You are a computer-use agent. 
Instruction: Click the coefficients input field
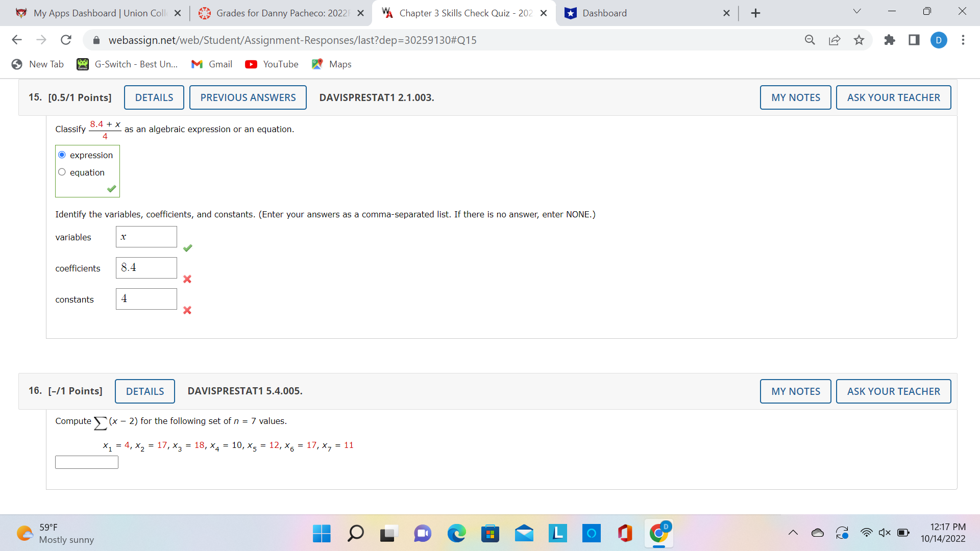[146, 268]
